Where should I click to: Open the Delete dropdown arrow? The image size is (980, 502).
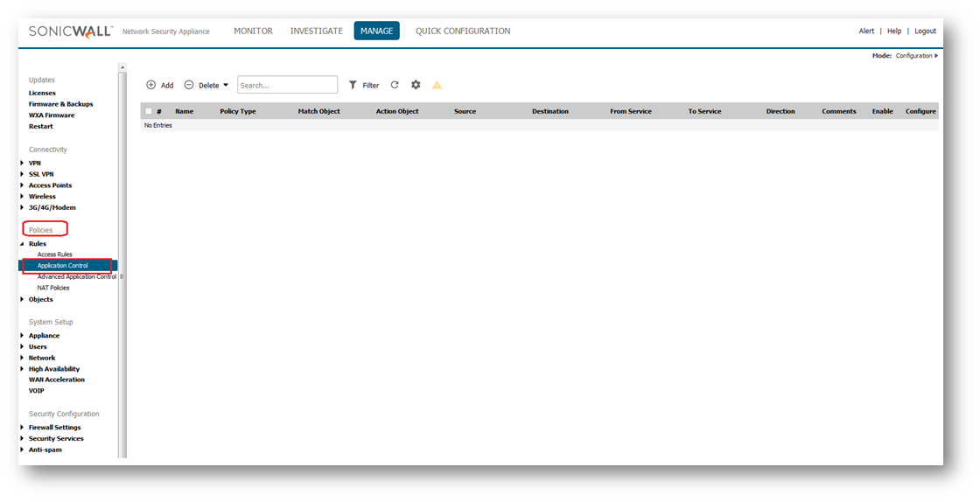[x=226, y=85]
